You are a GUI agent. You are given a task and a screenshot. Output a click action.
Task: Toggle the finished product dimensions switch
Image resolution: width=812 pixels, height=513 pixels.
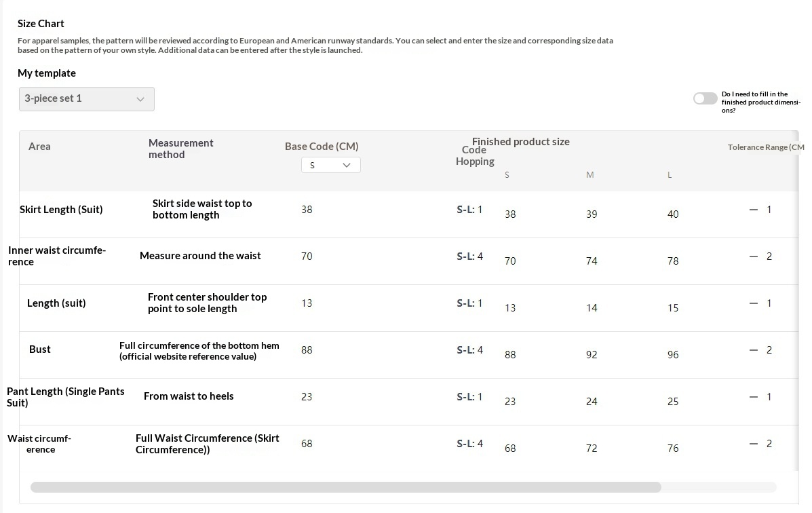[x=705, y=98]
